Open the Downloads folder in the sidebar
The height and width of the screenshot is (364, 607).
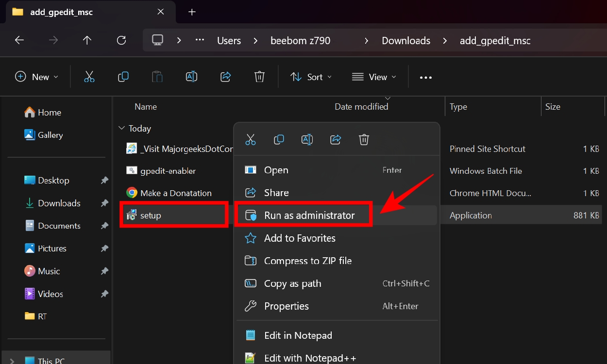tap(60, 203)
